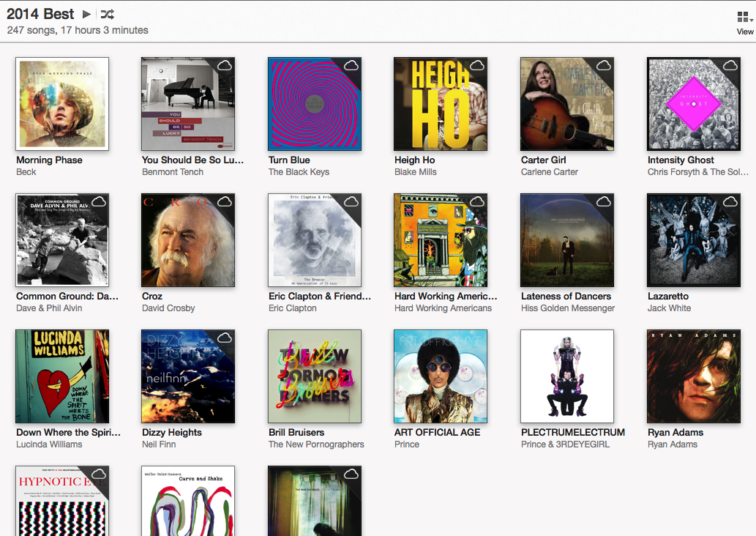Click artist name David Crosby
The height and width of the screenshot is (536, 756).
168,308
